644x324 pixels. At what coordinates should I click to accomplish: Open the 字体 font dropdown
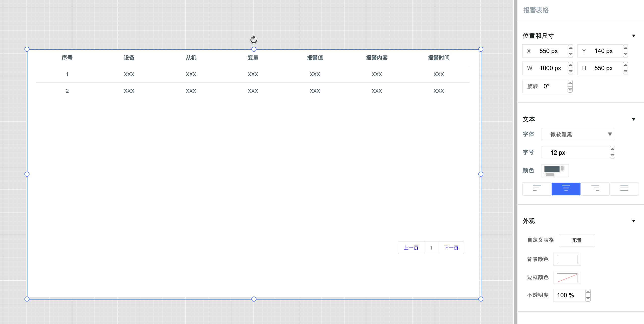pyautogui.click(x=577, y=134)
